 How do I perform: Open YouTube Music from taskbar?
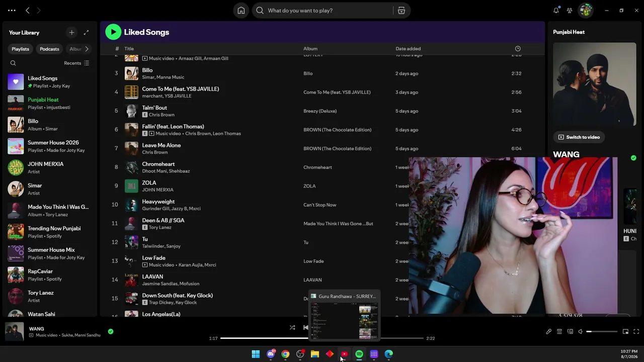(x=344, y=354)
